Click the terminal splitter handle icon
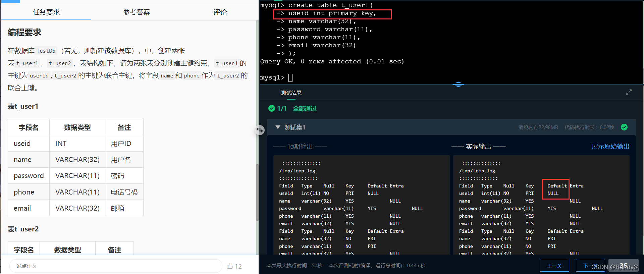Screen dimensions: 644x274 458,84
